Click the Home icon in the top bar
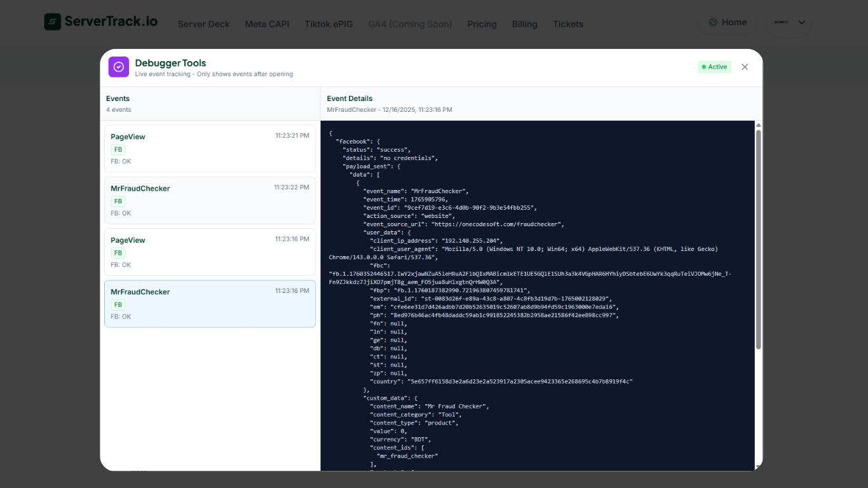Image resolution: width=868 pixels, height=488 pixels. pos(714,22)
